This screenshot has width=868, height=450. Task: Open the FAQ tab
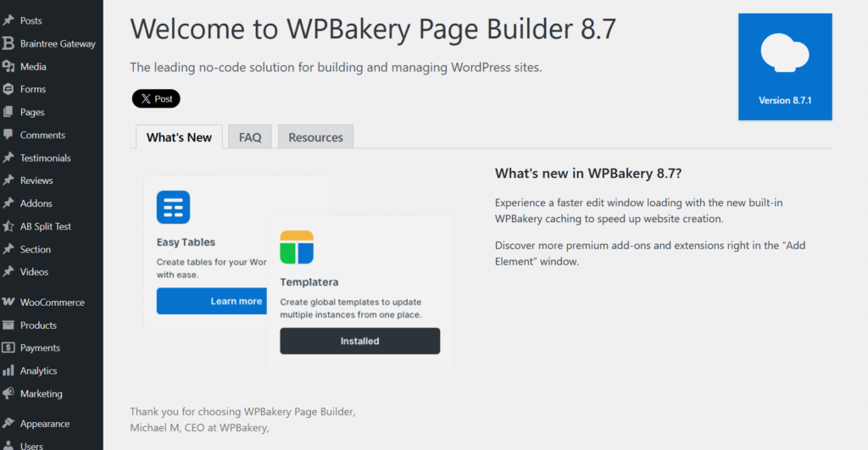[250, 136]
